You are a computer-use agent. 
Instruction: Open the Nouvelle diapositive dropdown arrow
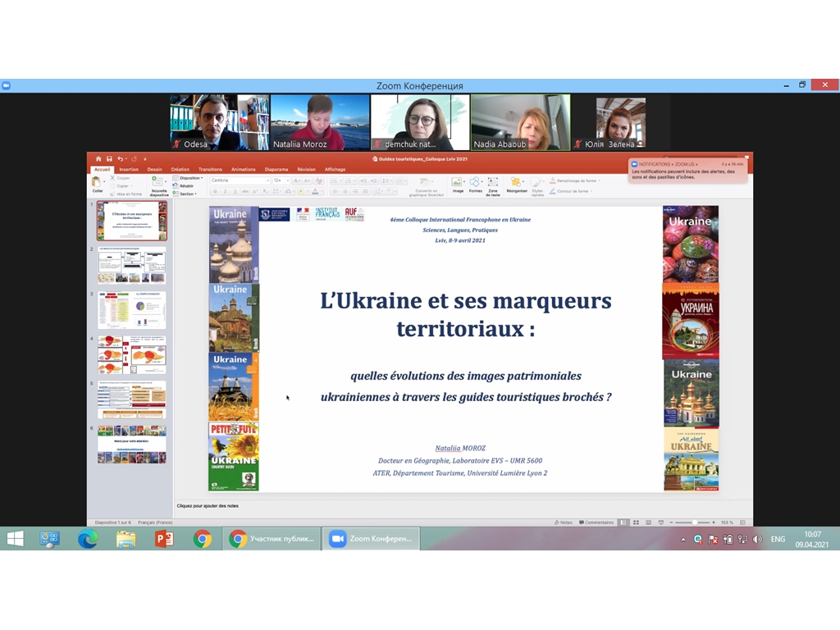166,181
